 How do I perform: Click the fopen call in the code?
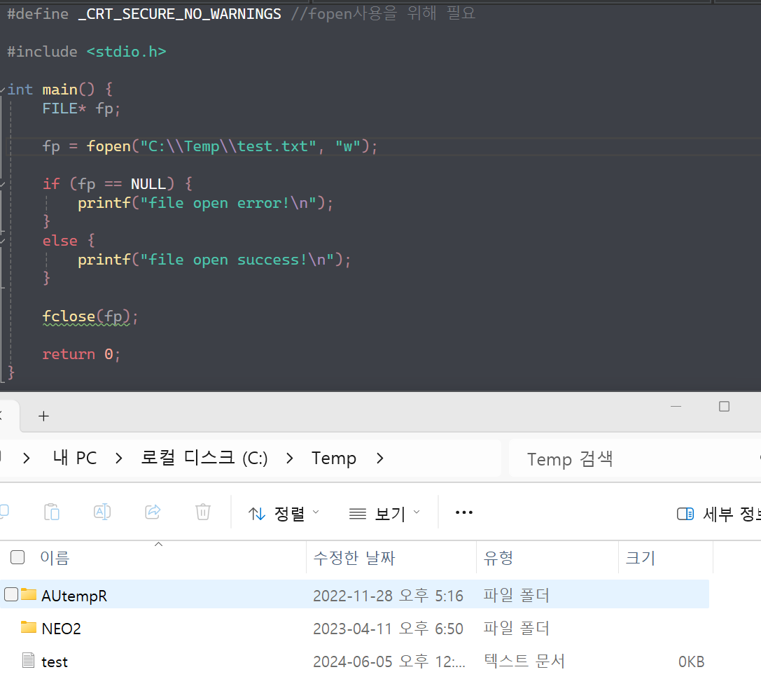point(109,146)
